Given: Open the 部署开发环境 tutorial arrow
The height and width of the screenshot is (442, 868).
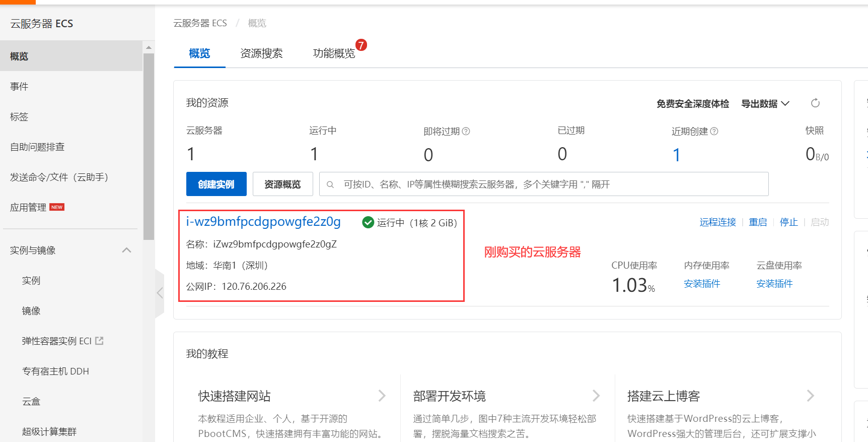Looking at the screenshot, I should pos(597,396).
